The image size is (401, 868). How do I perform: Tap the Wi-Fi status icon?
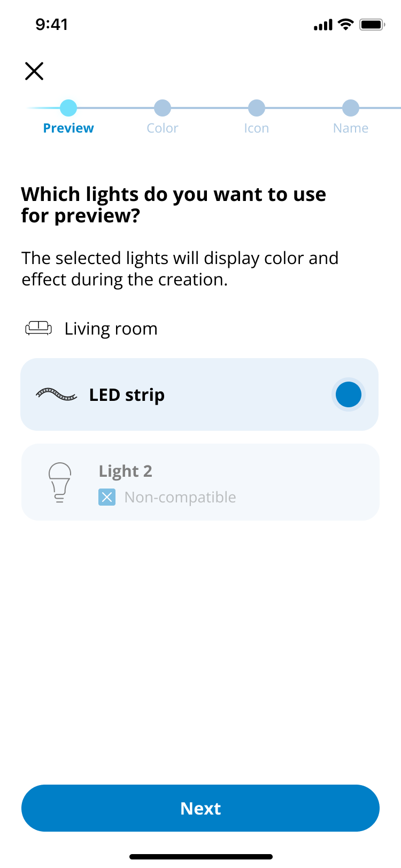[x=346, y=25]
